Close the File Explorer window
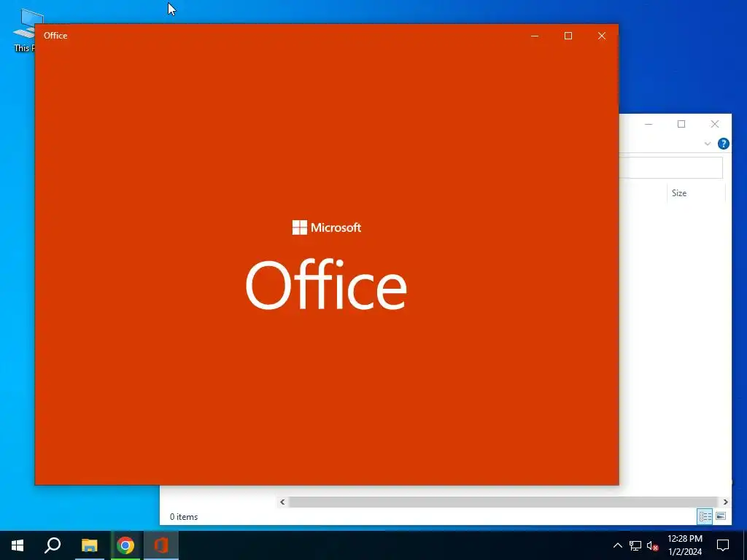Screen dimensions: 747x560 point(715,124)
